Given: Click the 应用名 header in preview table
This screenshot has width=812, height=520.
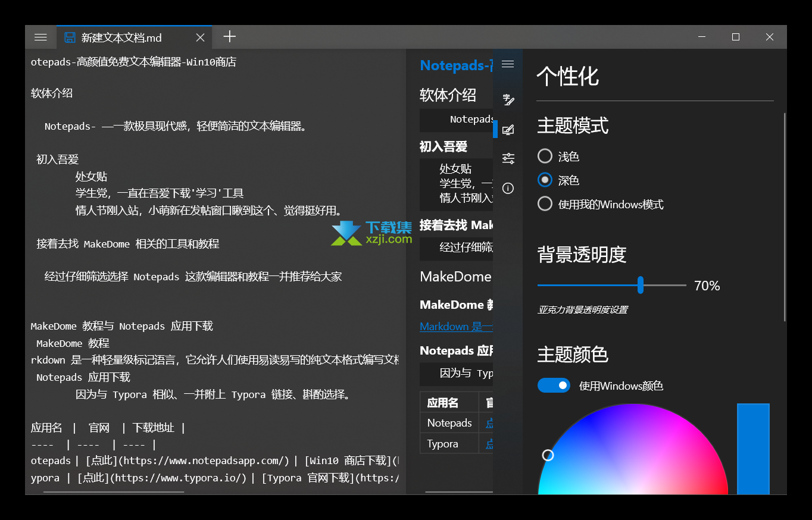Looking at the screenshot, I should point(449,403).
